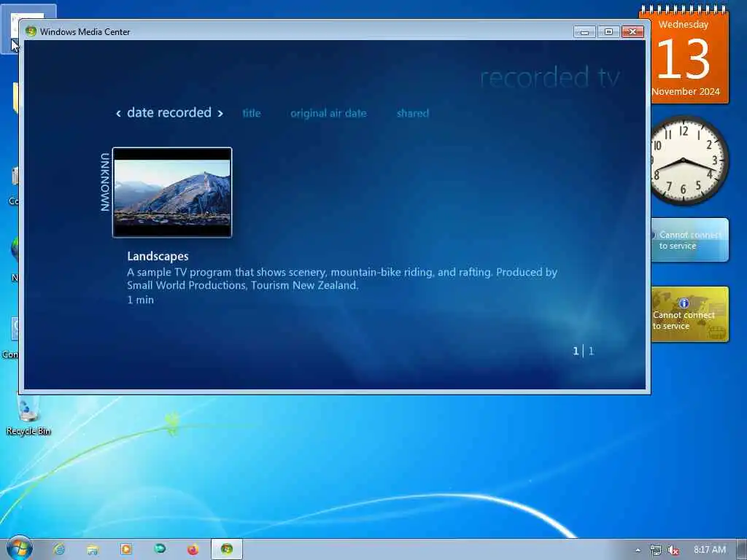Click the '1 min' duration text

tap(141, 300)
